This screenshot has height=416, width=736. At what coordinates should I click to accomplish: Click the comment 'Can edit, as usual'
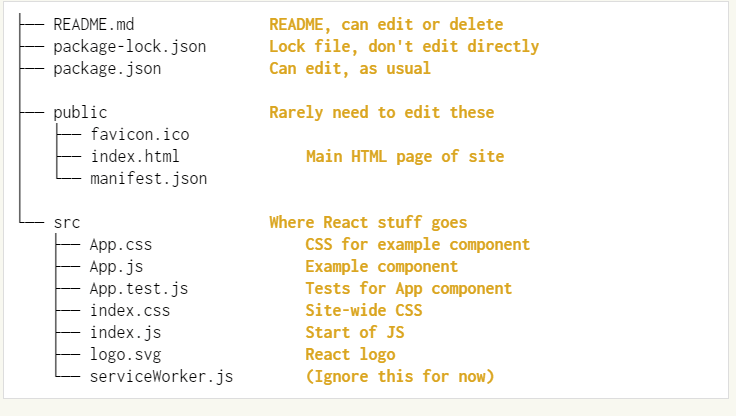pos(350,69)
